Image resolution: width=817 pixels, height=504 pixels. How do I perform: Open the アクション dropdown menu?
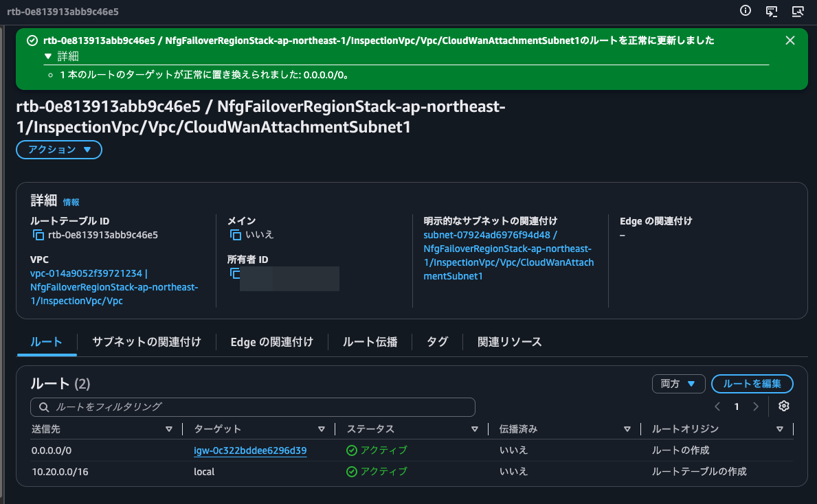pos(59,150)
